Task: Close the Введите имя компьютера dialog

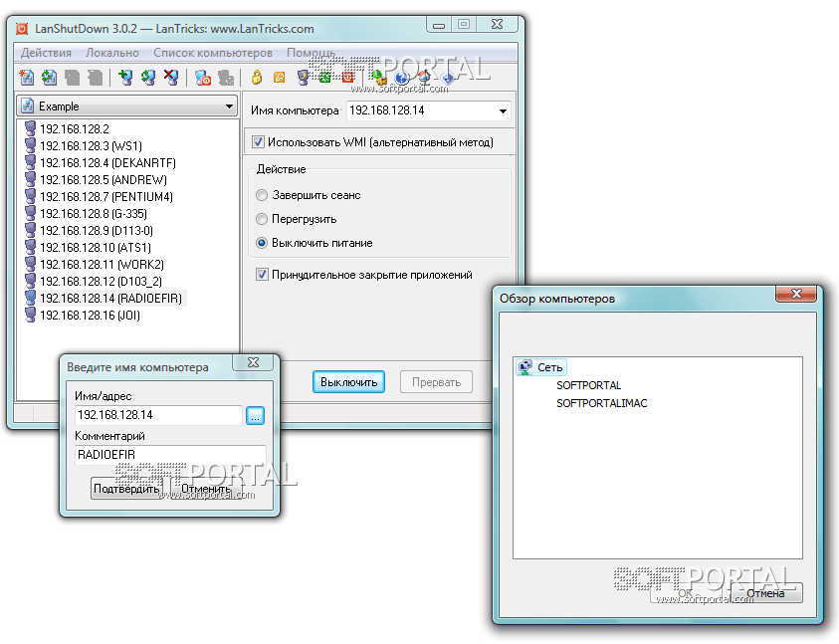Action: (x=253, y=362)
